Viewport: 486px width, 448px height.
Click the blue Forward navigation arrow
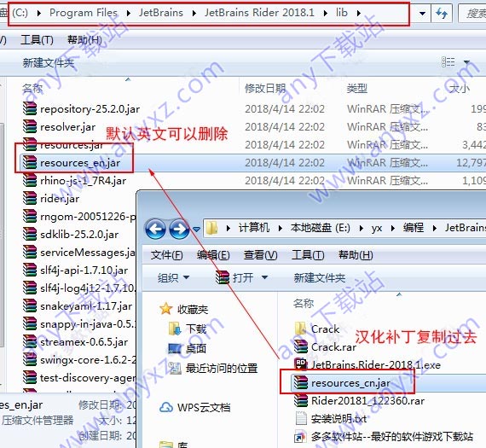point(179,230)
